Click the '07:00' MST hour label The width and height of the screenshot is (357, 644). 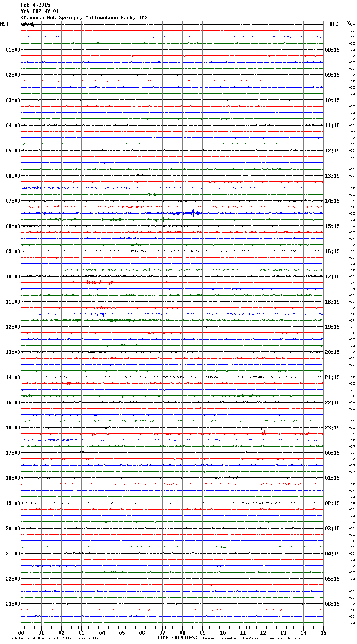click(13, 201)
